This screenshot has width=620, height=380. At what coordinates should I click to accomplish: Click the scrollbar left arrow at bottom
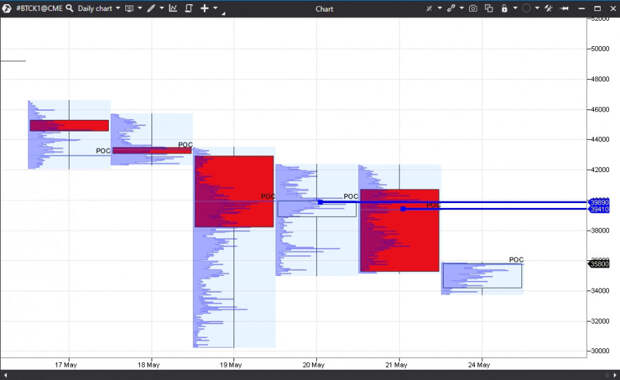tap(5, 375)
